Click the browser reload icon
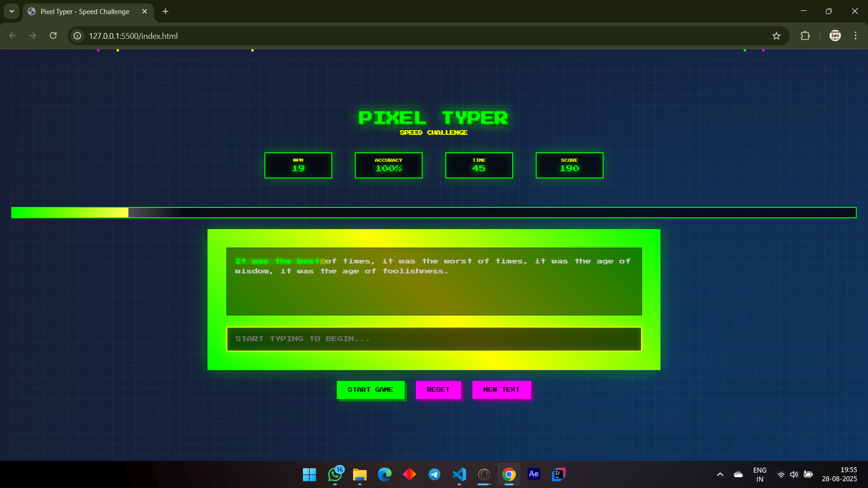Image resolution: width=868 pixels, height=488 pixels. (53, 36)
